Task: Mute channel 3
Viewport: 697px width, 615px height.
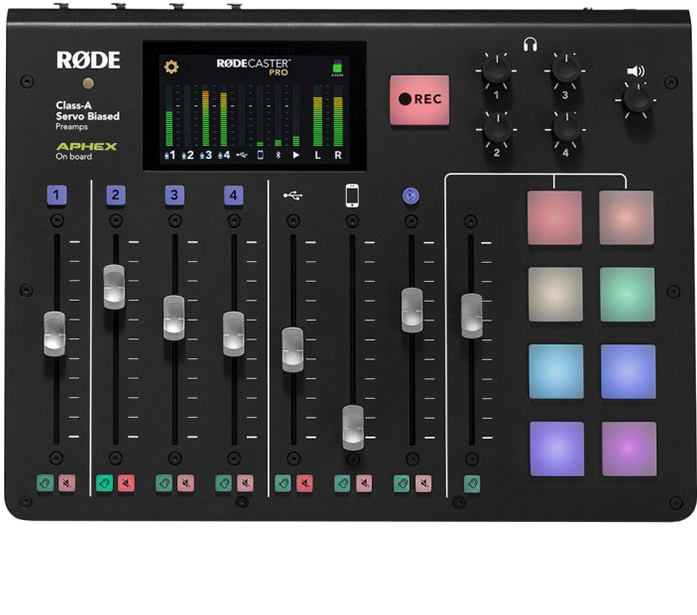Action: coord(186,483)
